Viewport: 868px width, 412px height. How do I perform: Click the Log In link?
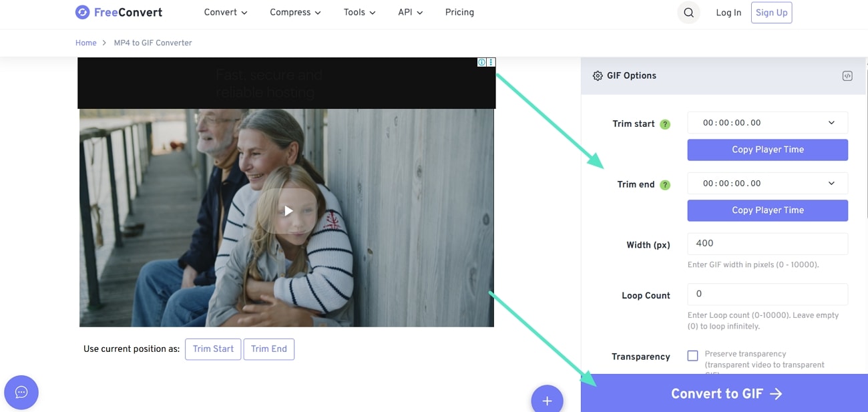[x=728, y=13]
